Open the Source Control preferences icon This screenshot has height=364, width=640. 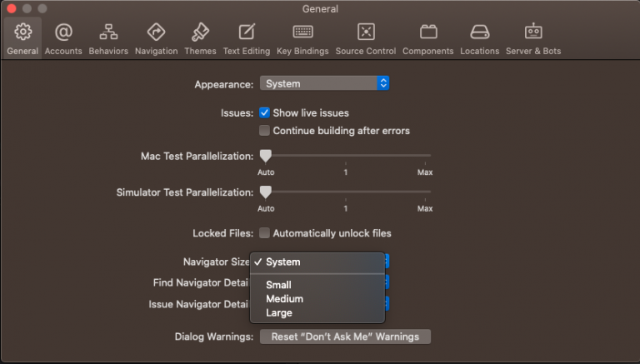(366, 32)
